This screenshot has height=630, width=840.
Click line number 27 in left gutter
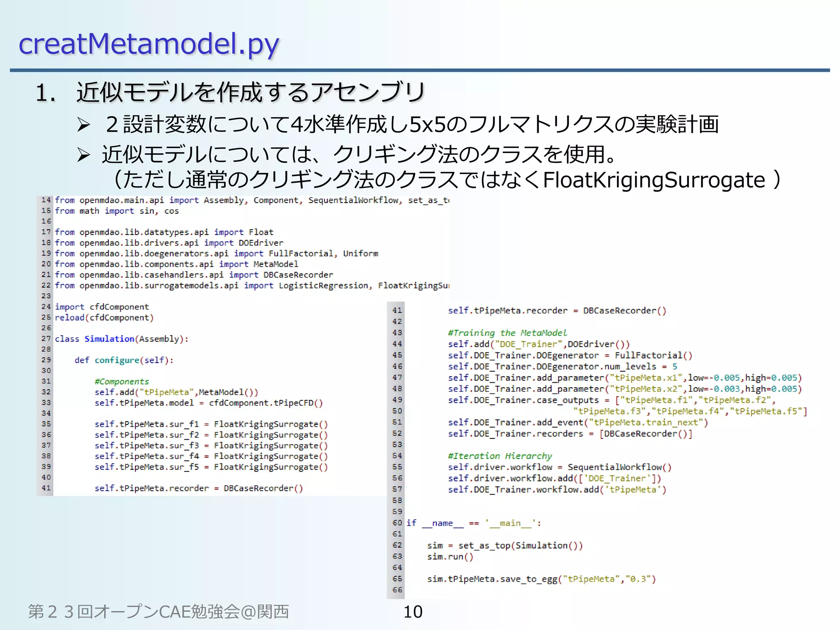[46, 338]
